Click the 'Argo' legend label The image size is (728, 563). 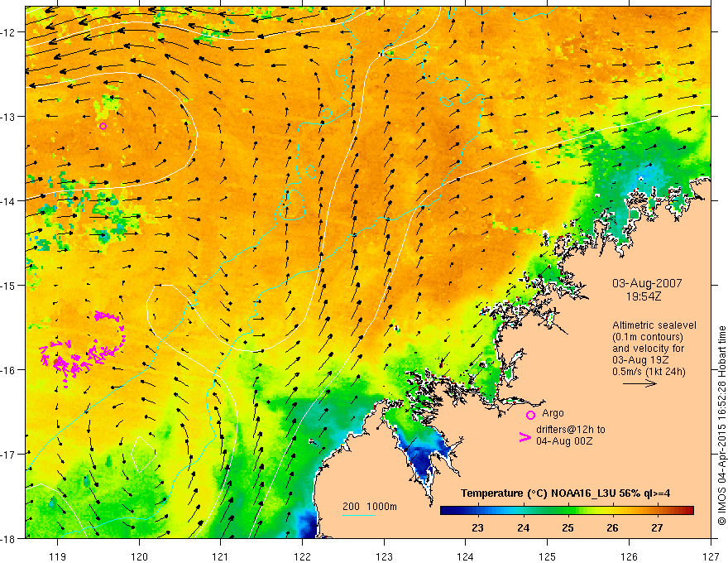[553, 413]
